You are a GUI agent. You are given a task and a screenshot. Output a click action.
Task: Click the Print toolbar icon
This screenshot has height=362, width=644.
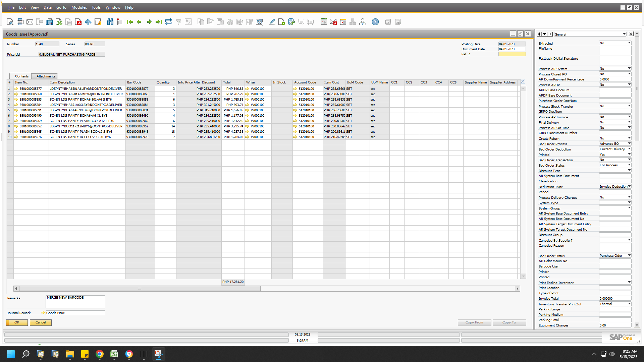click(20, 22)
